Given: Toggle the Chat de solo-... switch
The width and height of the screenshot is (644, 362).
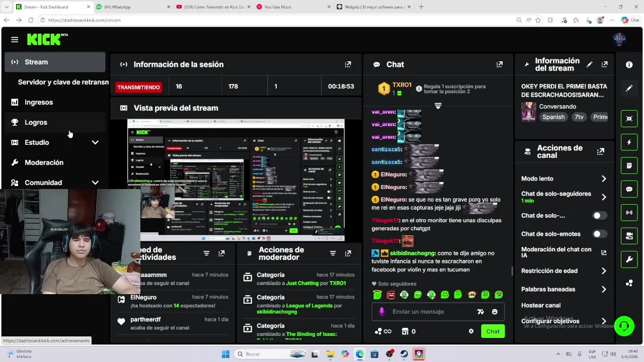Looking at the screenshot, I should 599,216.
